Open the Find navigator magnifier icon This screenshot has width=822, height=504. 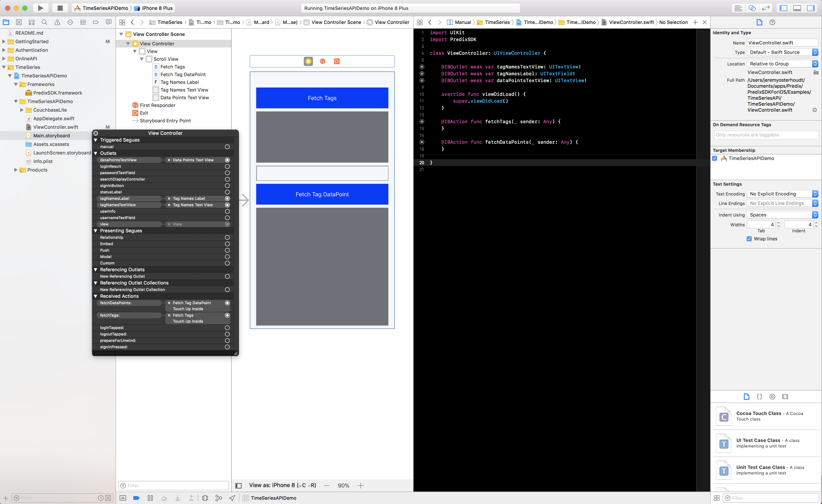tap(44, 22)
